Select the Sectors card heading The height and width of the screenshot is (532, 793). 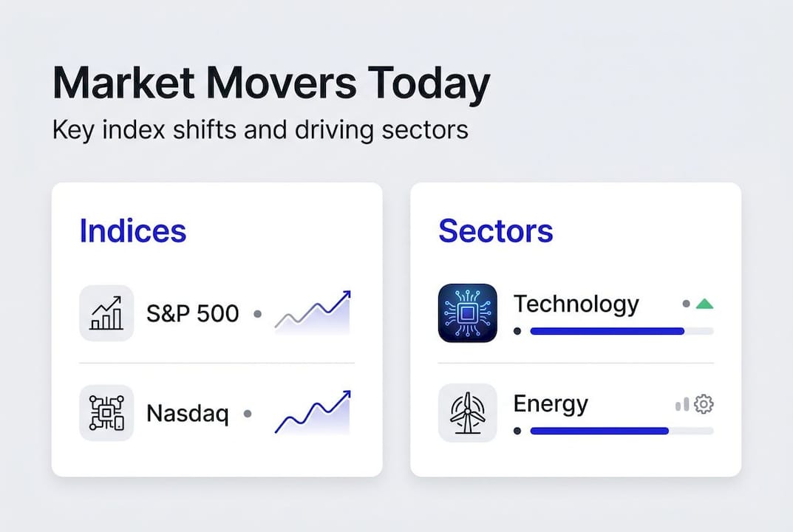[x=495, y=231]
